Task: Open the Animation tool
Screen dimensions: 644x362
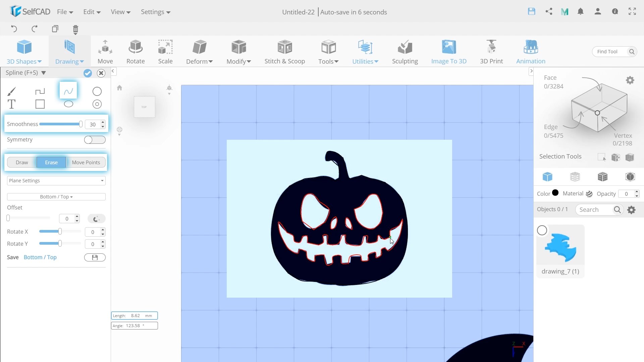Action: click(x=531, y=52)
